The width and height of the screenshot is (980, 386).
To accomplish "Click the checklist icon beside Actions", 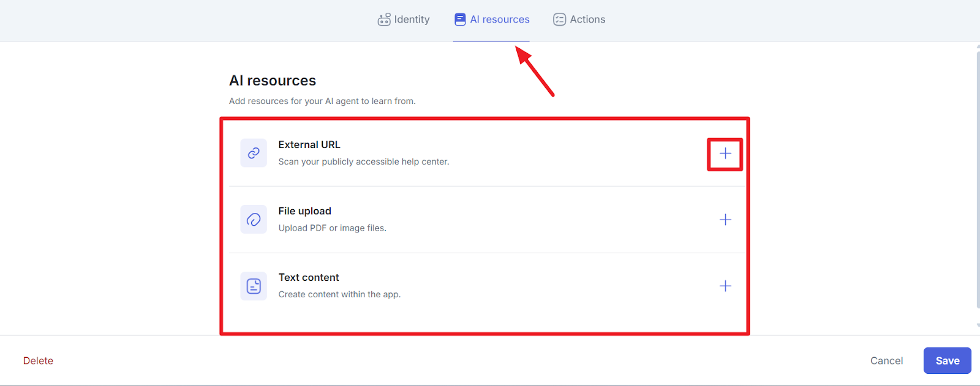I will 559,20.
